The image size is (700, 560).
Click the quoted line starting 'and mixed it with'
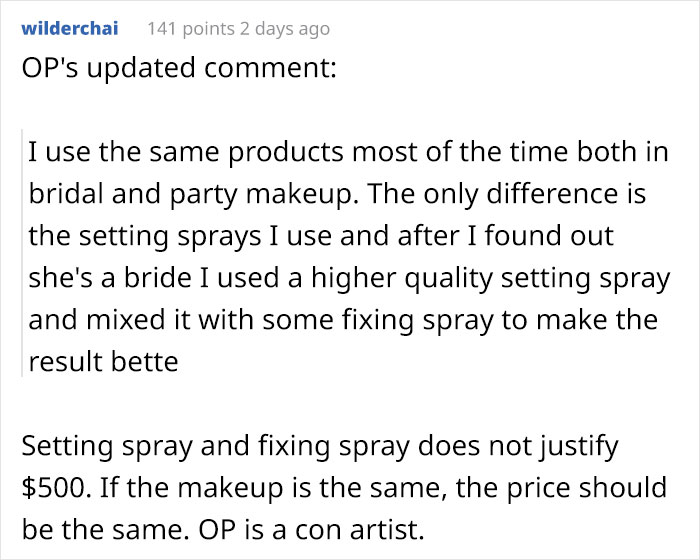[x=343, y=320]
